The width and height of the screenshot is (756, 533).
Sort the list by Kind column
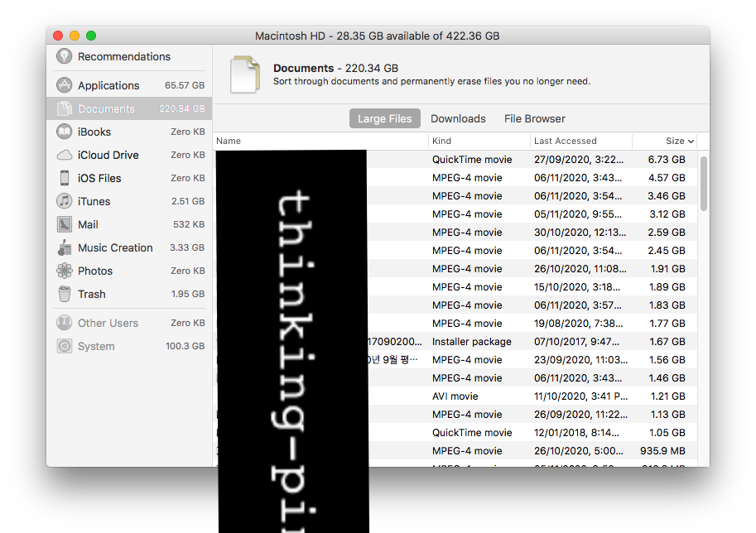click(x=441, y=141)
